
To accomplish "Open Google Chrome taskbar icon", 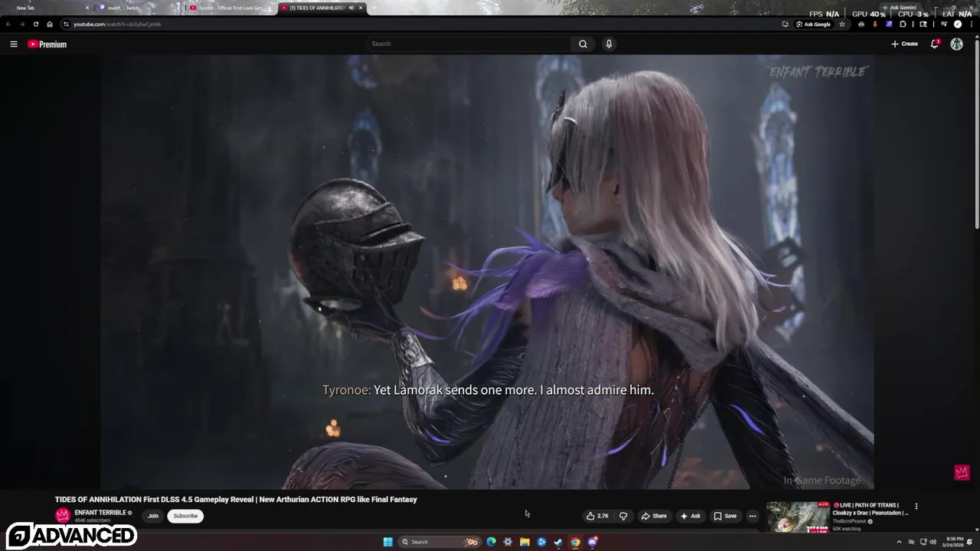I will [x=575, y=542].
